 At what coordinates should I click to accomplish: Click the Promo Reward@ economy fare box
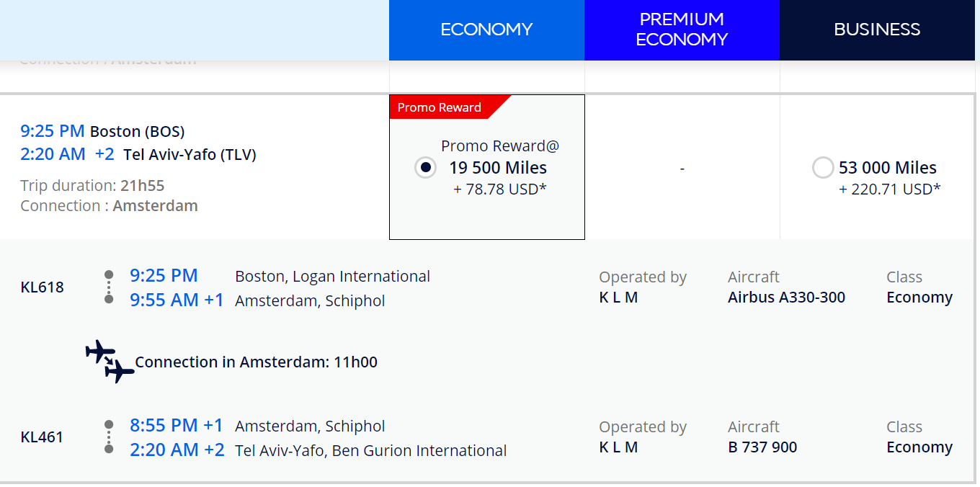coord(487,167)
